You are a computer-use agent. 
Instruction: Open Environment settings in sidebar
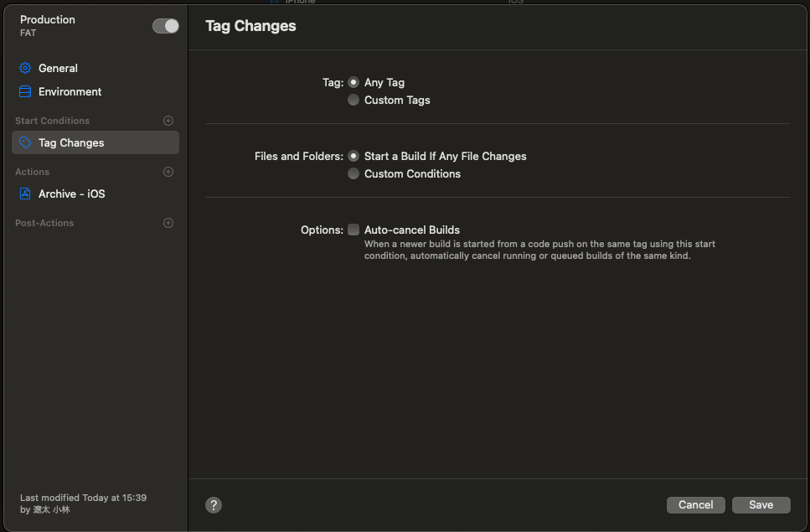[x=95, y=91]
